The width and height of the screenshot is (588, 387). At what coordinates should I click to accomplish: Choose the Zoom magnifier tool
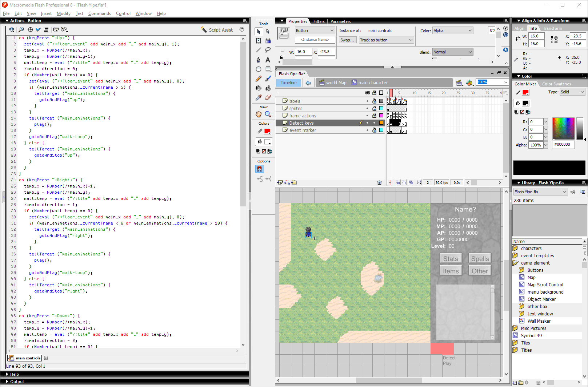268,114
